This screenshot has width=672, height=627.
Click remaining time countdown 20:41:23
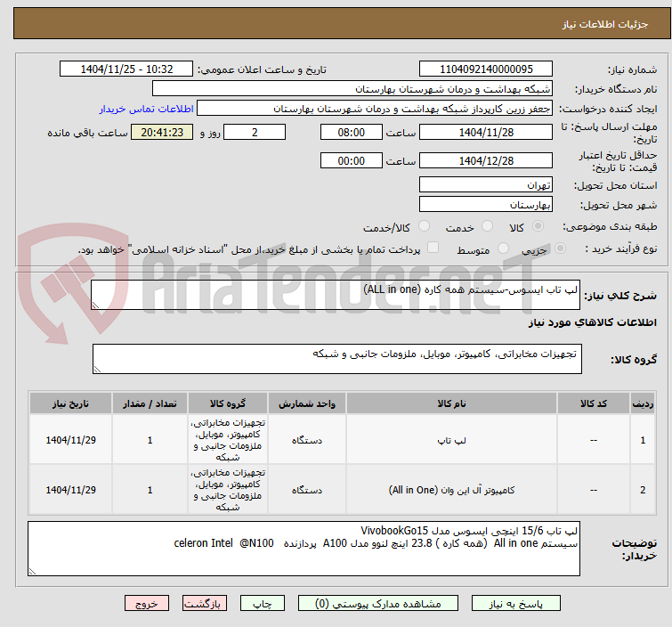(162, 132)
